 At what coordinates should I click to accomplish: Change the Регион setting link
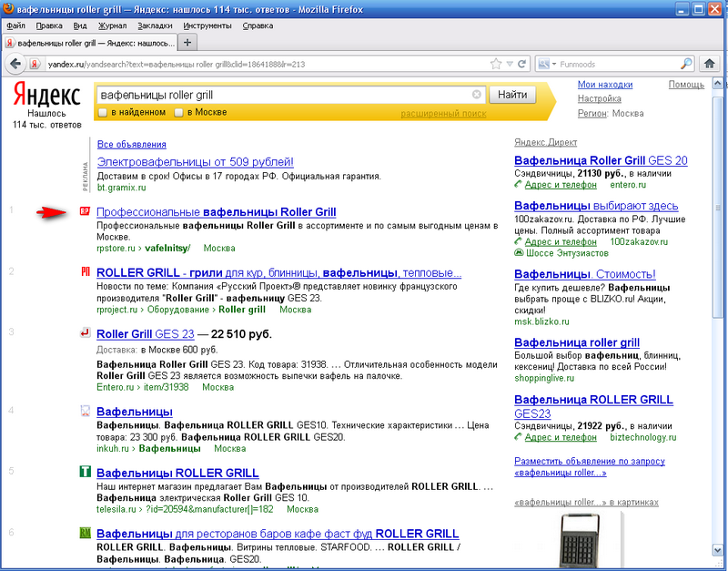pos(592,113)
